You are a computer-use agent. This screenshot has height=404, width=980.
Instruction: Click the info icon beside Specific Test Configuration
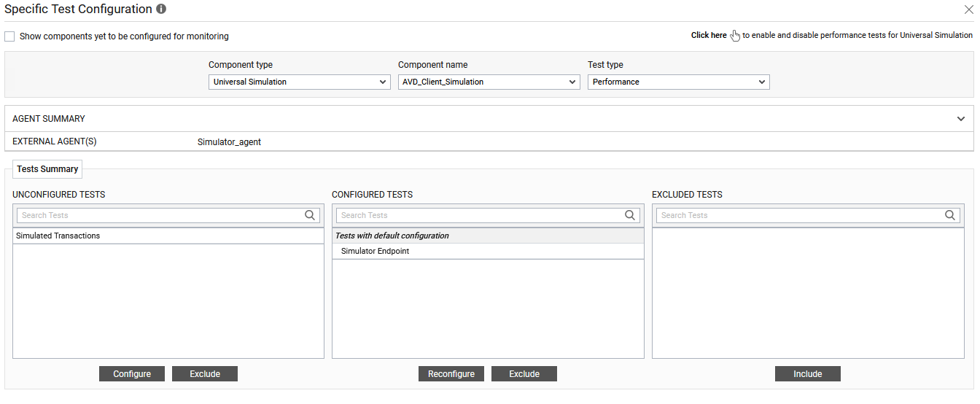click(x=161, y=9)
